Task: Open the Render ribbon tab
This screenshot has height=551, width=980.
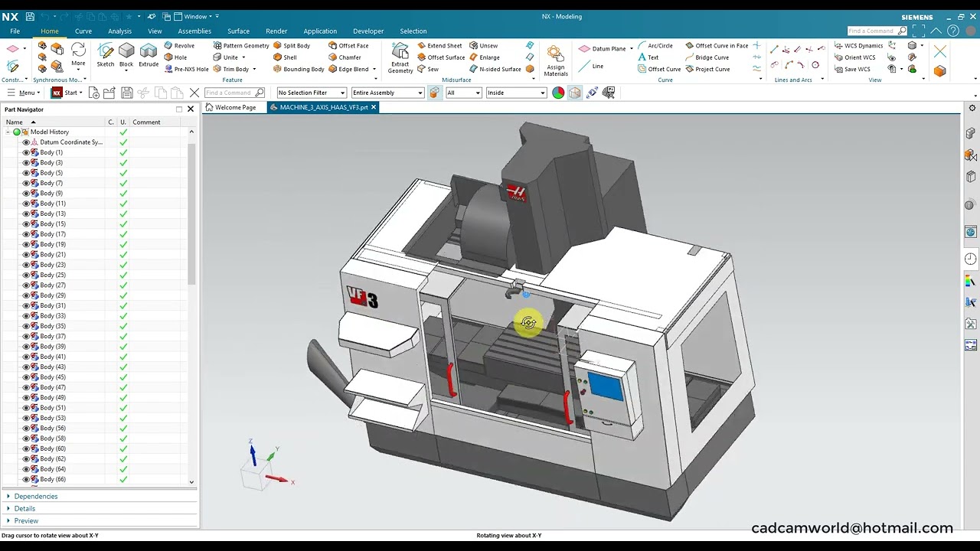Action: coord(276,31)
